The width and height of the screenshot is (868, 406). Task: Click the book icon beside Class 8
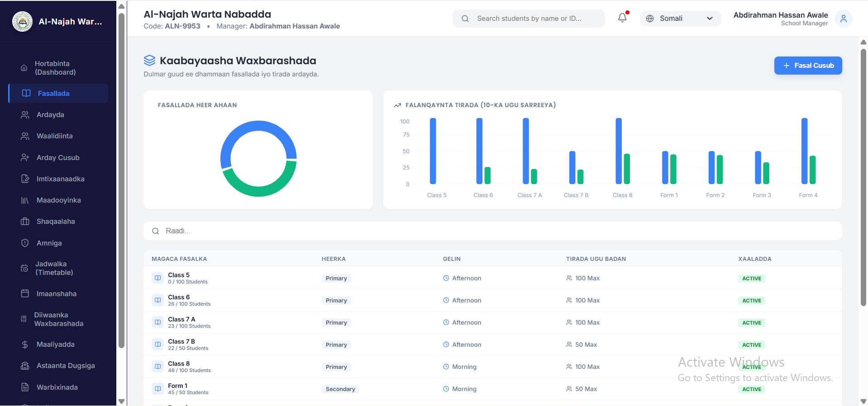158,367
